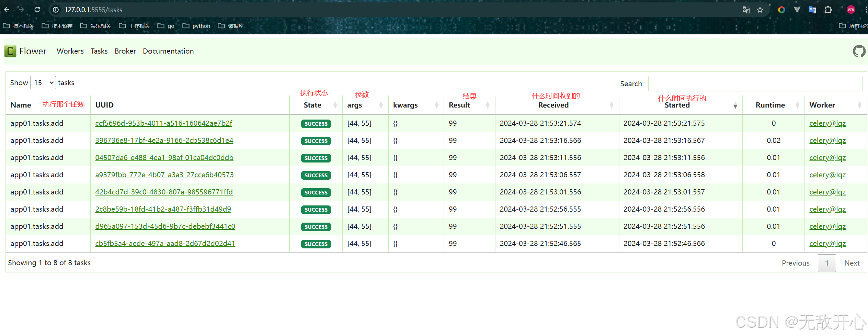Open the Show 15 tasks dropdown
The width and height of the screenshot is (868, 336).
(x=43, y=83)
